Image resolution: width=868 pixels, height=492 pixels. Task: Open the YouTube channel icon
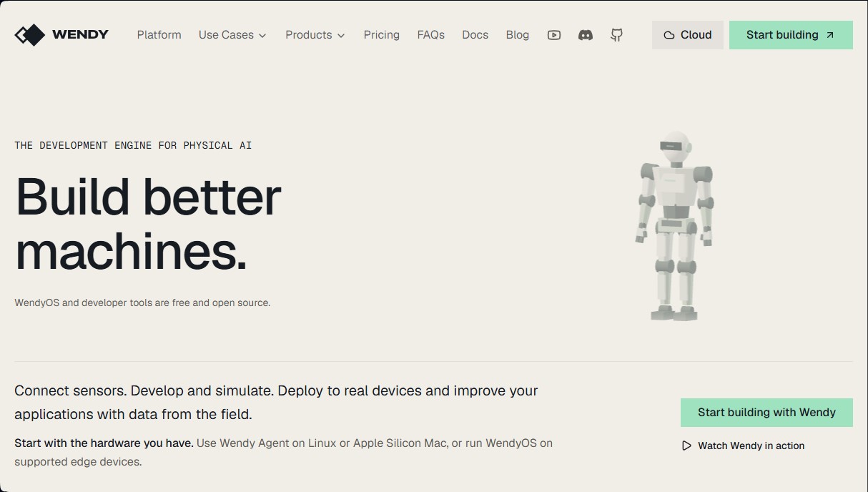point(554,35)
